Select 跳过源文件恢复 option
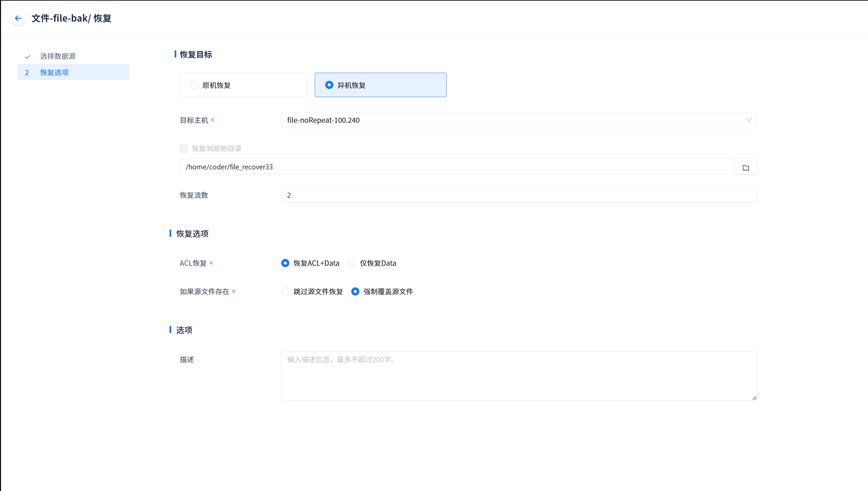This screenshot has height=491, width=868. point(285,291)
